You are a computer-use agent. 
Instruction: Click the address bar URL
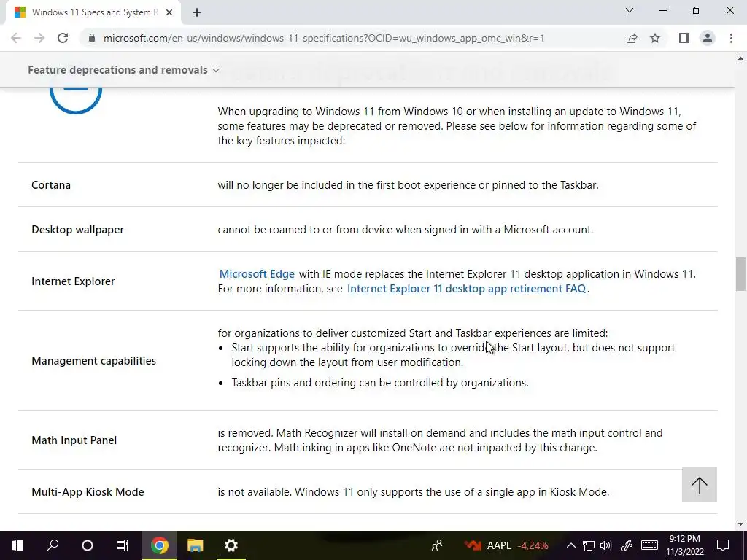pyautogui.click(x=324, y=38)
